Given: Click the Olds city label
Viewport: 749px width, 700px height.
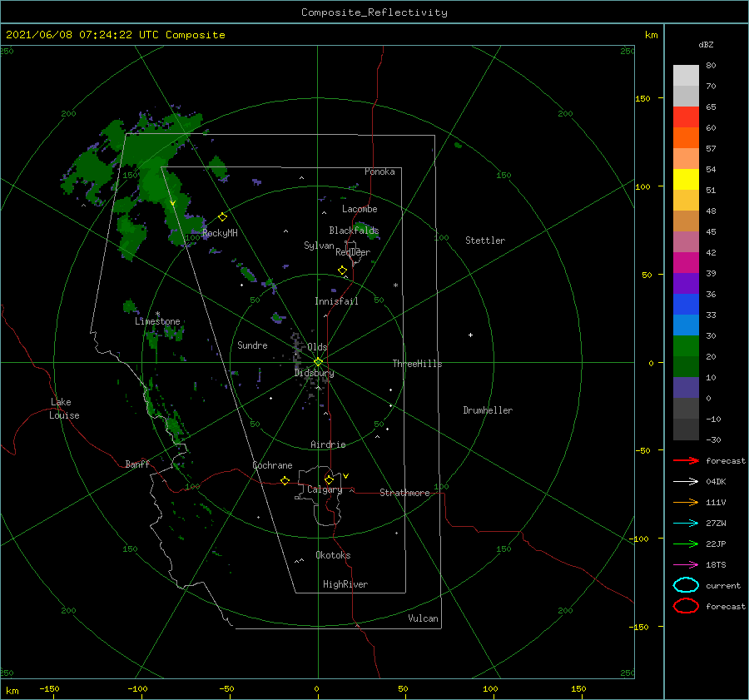Looking at the screenshot, I should (317, 347).
